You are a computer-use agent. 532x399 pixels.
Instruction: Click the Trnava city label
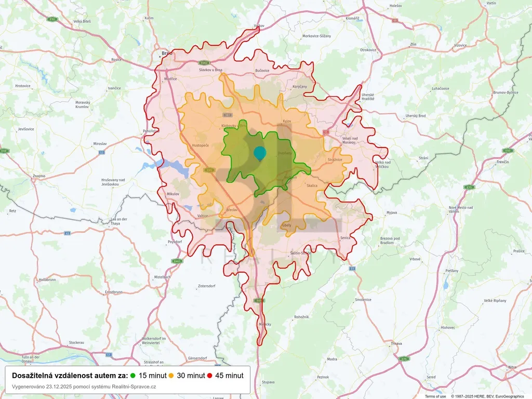click(397, 344)
